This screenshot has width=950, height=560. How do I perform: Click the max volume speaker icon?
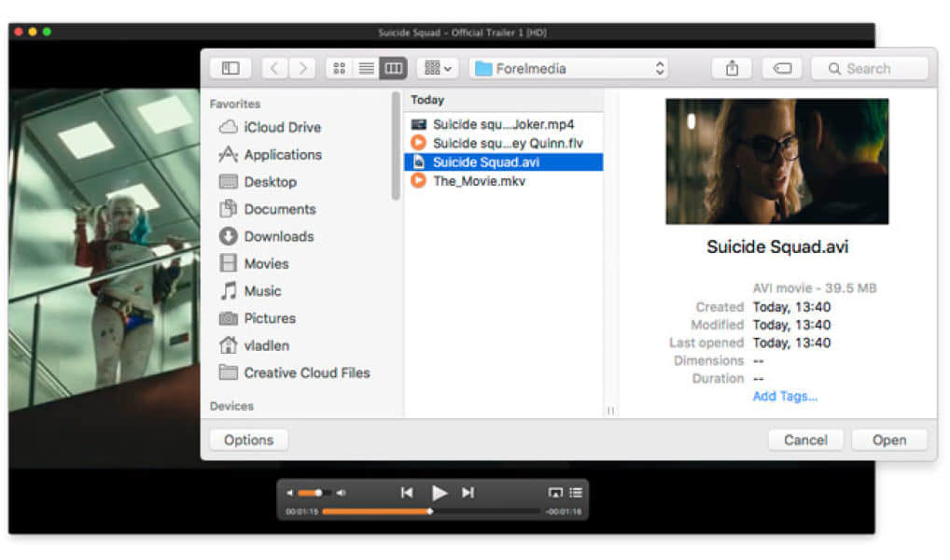(x=342, y=493)
